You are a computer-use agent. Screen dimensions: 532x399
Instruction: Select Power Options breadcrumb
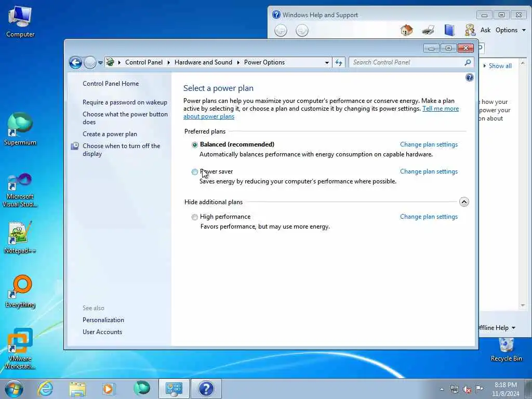264,62
